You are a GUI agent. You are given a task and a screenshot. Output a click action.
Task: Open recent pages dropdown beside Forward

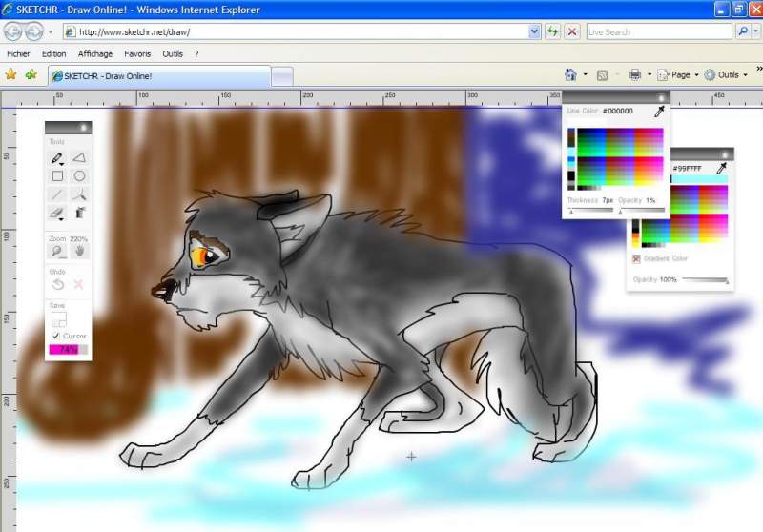click(51, 32)
